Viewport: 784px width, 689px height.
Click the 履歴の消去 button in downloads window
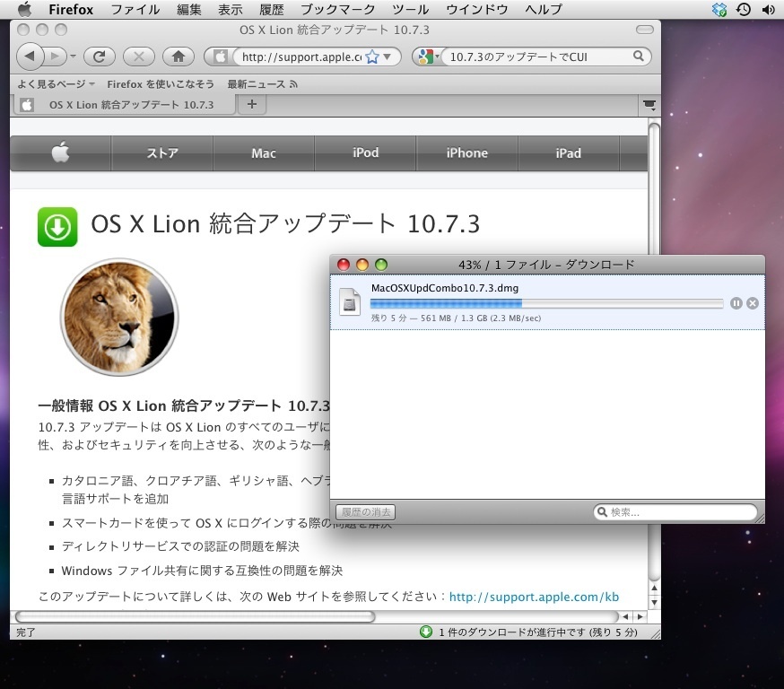[x=365, y=512]
